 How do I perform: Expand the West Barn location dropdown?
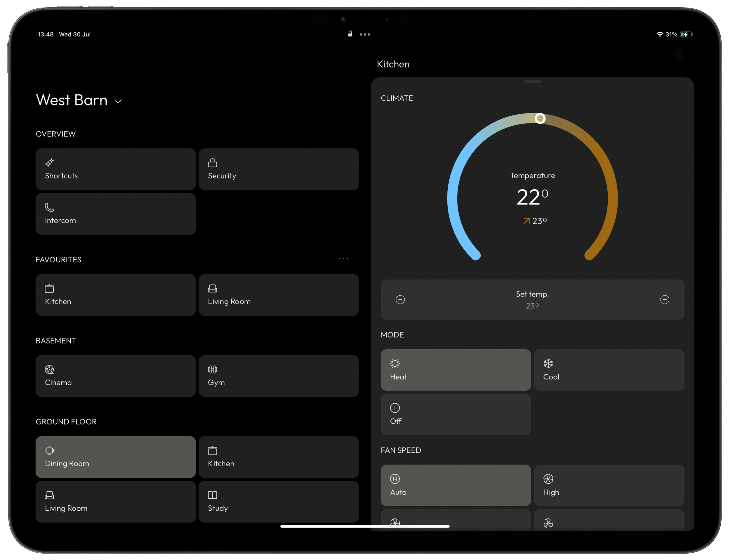click(x=118, y=101)
